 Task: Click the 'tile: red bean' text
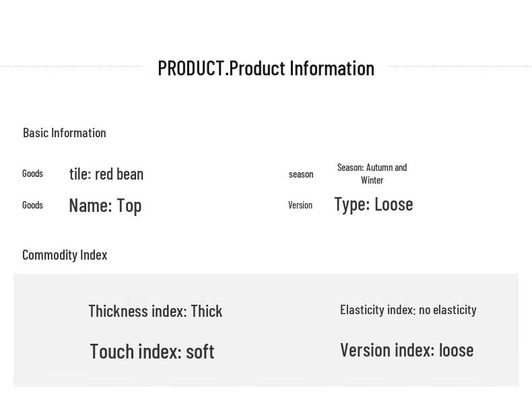point(106,174)
